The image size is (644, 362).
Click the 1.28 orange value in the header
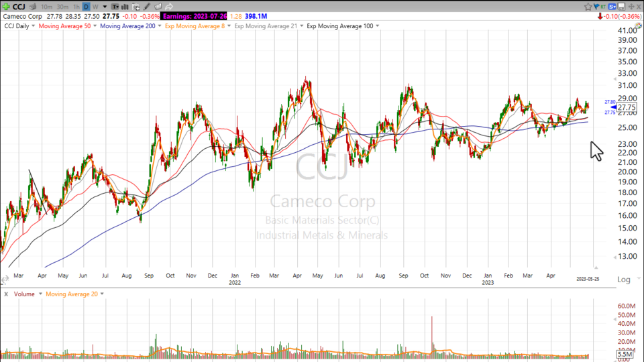point(235,16)
